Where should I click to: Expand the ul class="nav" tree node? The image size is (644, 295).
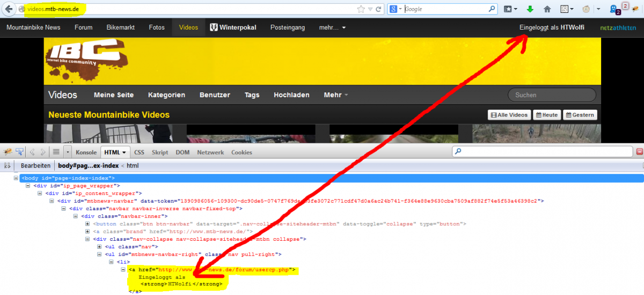(x=99, y=246)
